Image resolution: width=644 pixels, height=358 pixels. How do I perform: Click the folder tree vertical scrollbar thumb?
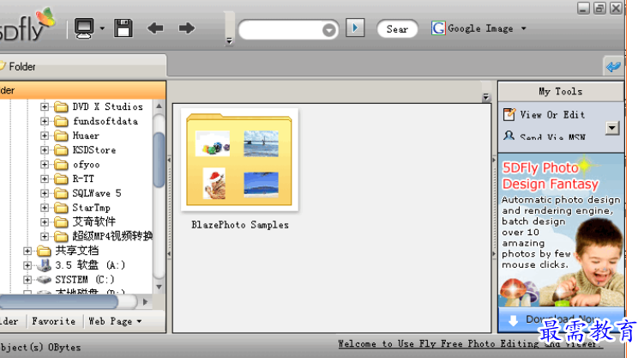159,160
